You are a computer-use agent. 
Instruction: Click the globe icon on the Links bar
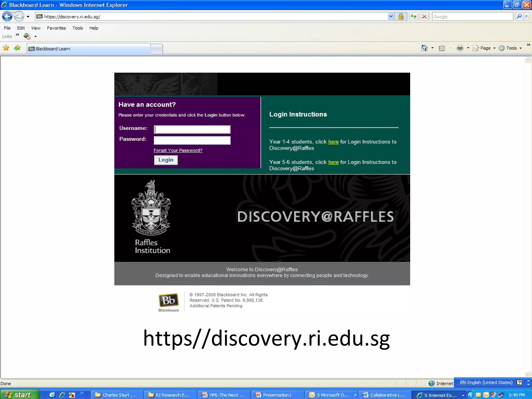pos(27,36)
